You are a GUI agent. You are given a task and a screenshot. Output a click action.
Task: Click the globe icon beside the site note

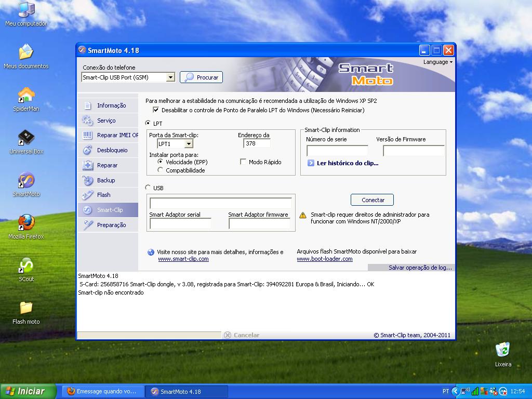(x=151, y=252)
